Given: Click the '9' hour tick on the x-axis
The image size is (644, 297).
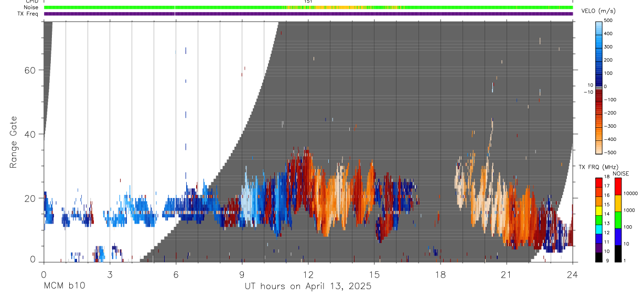Looking at the screenshot, I should (x=242, y=274).
